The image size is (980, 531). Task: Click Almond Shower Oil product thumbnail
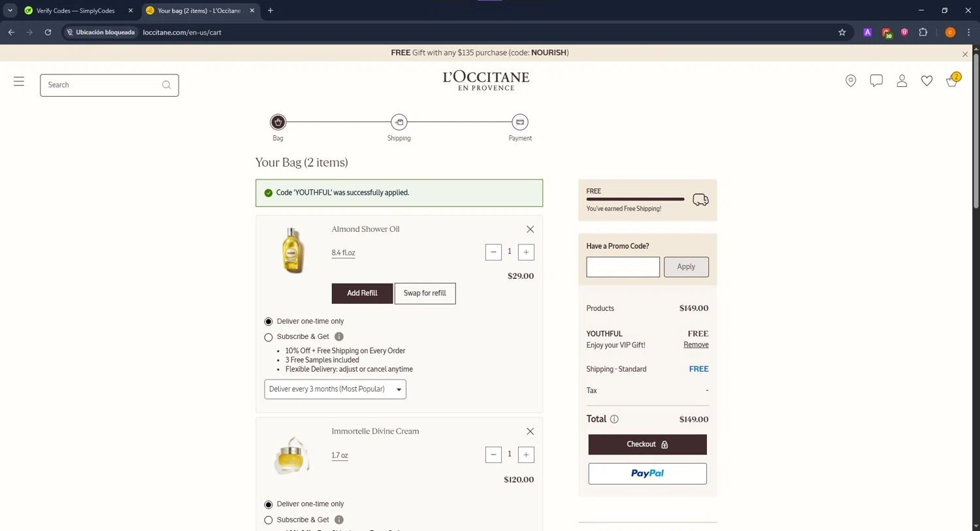point(293,250)
